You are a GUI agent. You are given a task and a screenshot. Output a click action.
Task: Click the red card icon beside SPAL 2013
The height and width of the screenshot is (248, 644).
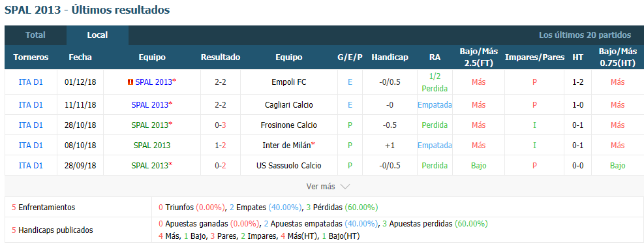[130, 82]
